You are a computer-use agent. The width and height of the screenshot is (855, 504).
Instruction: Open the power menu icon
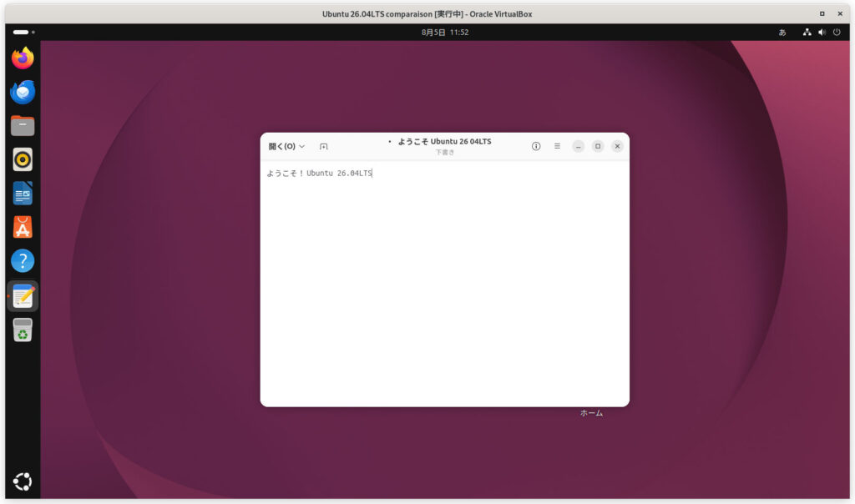(837, 33)
